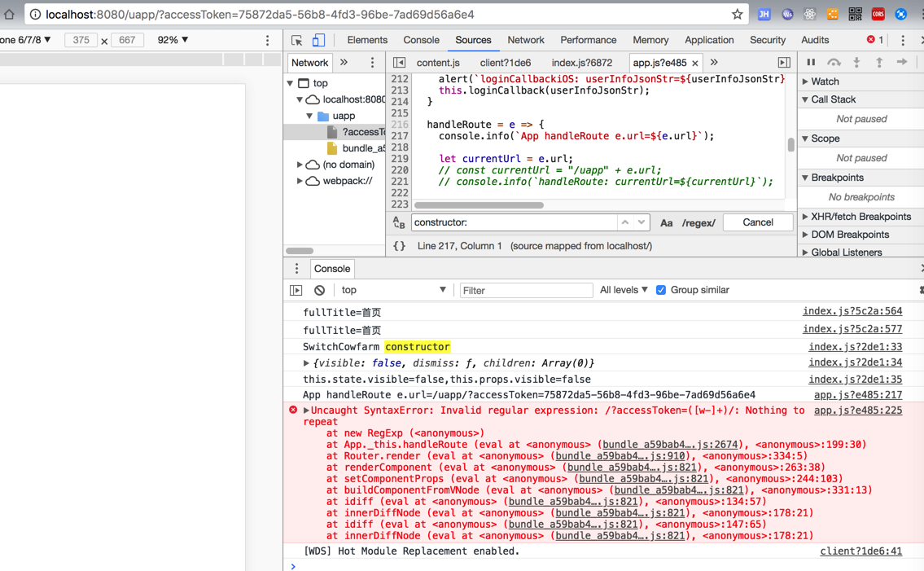The width and height of the screenshot is (924, 571).
Task: Toggle the regex search option
Action: pos(698,222)
